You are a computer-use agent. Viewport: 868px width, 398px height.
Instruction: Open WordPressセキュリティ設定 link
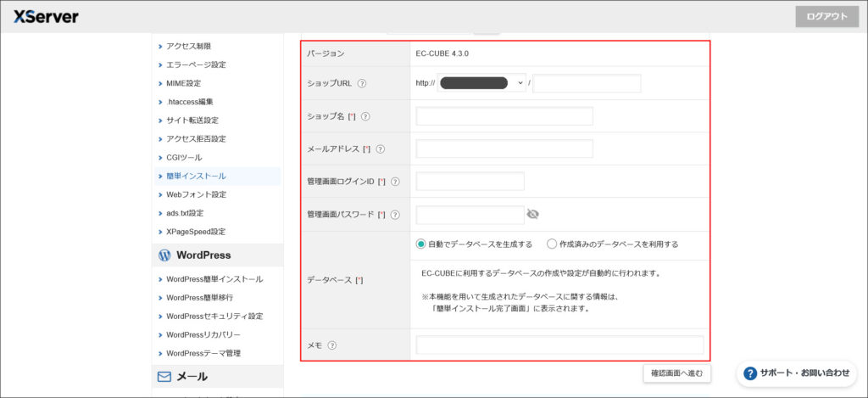click(x=216, y=317)
